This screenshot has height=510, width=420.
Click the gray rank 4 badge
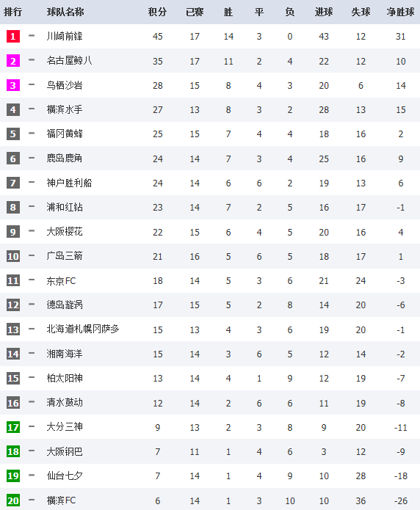[x=13, y=109]
